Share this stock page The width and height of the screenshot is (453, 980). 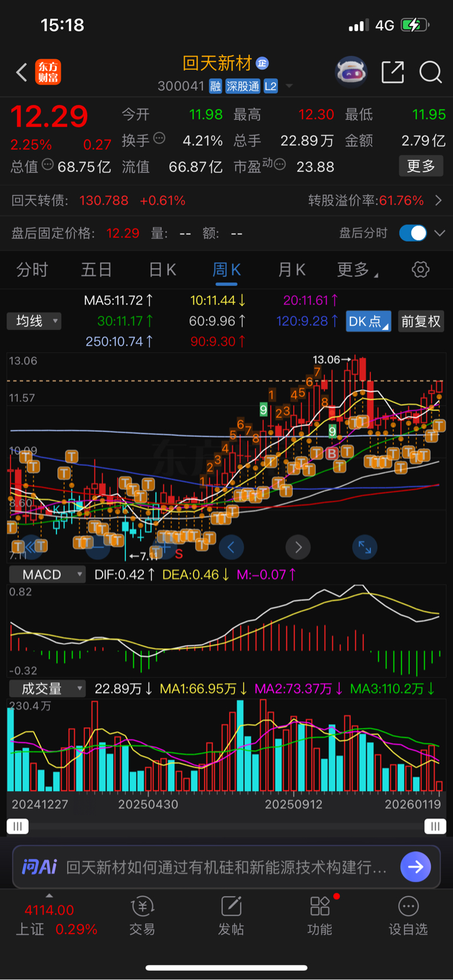[393, 72]
